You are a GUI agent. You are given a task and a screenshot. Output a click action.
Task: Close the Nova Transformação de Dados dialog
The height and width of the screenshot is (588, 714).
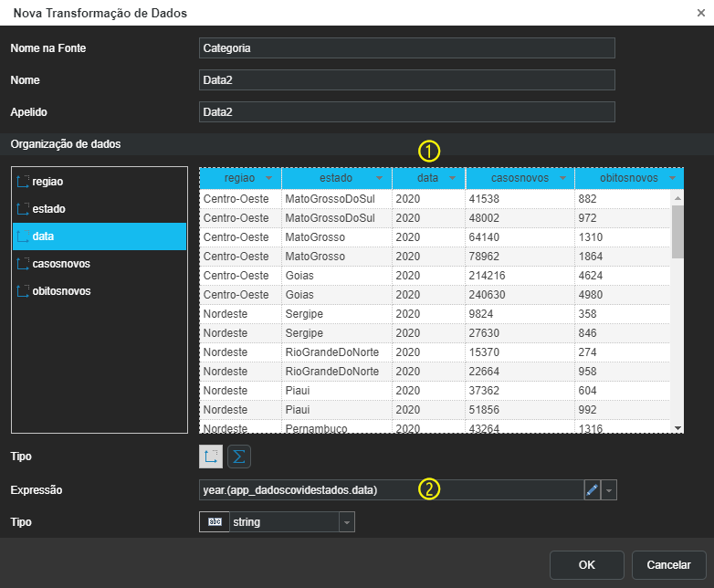click(x=701, y=13)
